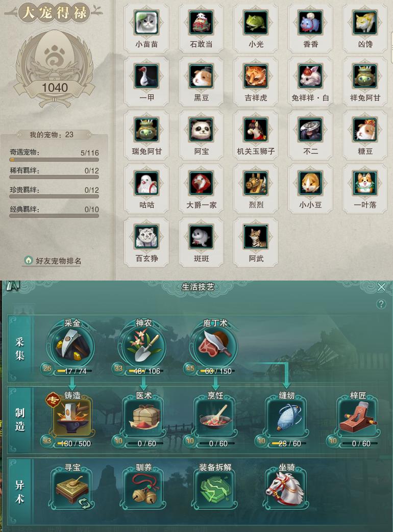This screenshot has height=532, width=393.
Task: Choose the 阿宝 panda pet
Action: tap(201, 130)
